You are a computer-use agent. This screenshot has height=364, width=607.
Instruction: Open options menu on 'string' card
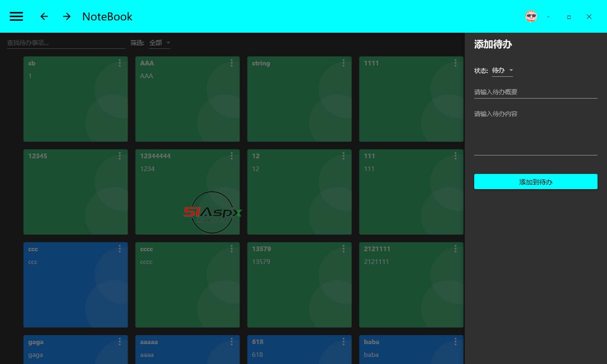pos(343,63)
